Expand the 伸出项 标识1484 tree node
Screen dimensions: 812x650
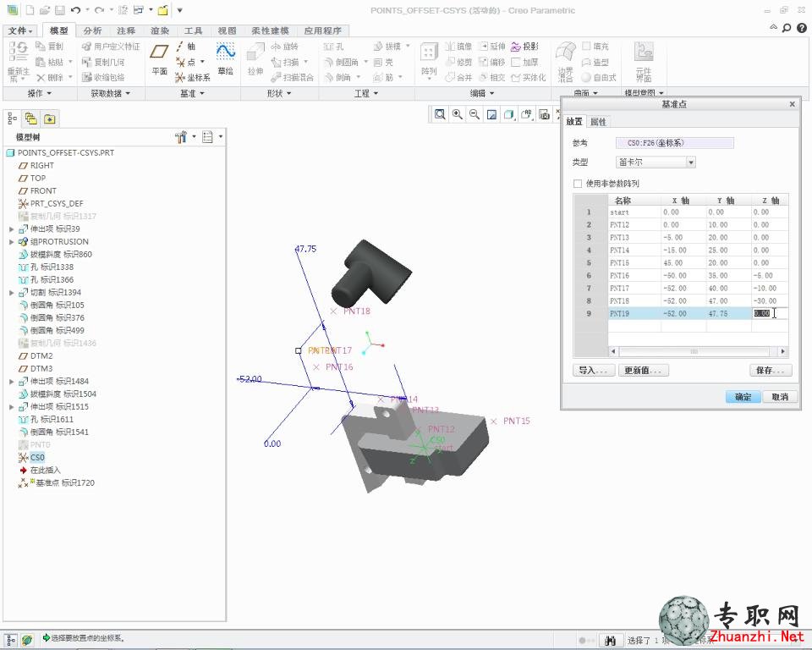tap(11, 381)
